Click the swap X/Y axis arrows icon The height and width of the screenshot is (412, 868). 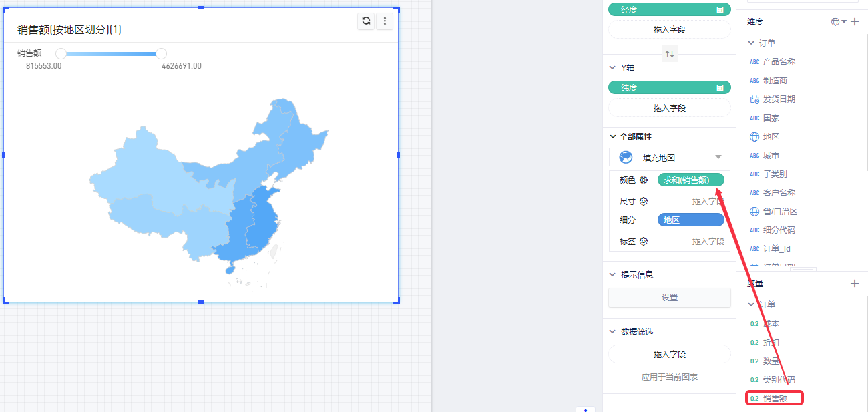[669, 54]
